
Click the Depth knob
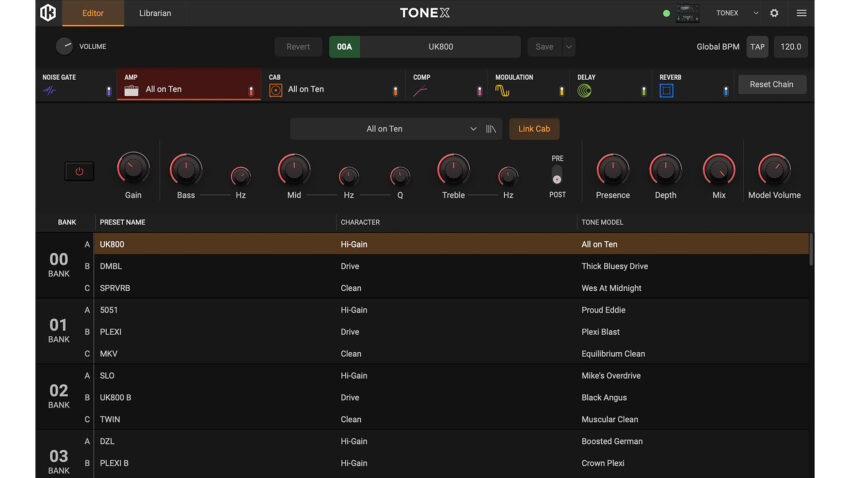665,170
